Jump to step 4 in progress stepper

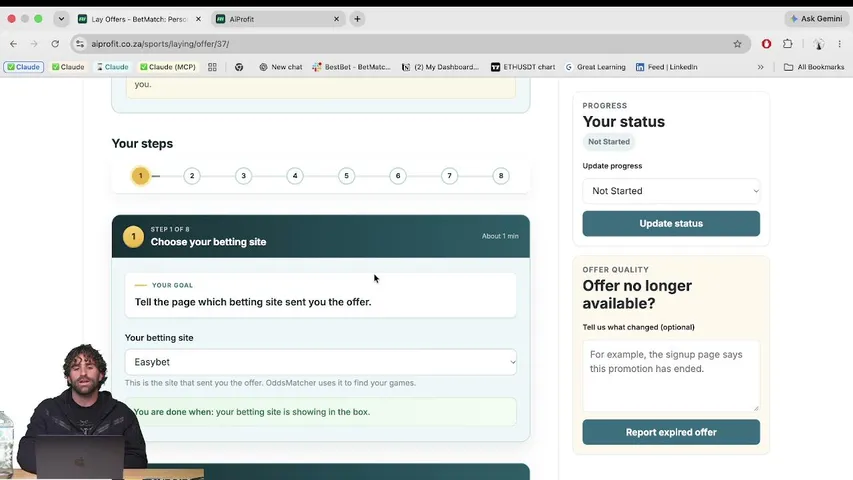click(x=295, y=176)
